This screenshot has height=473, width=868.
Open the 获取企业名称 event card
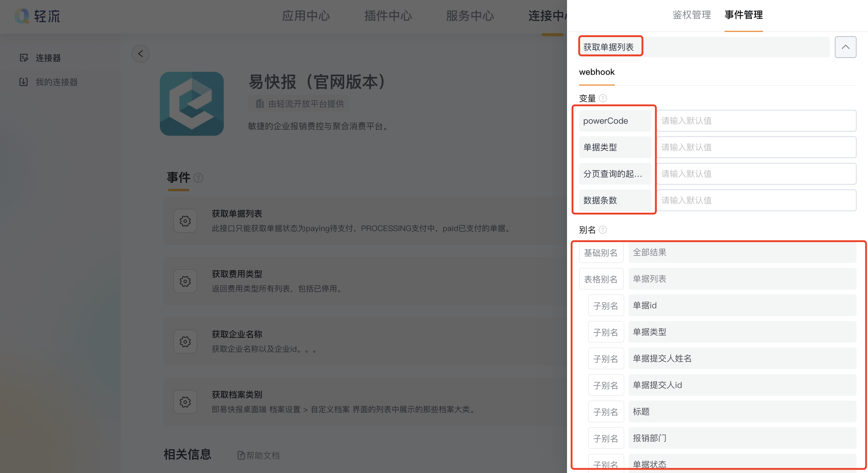point(365,341)
